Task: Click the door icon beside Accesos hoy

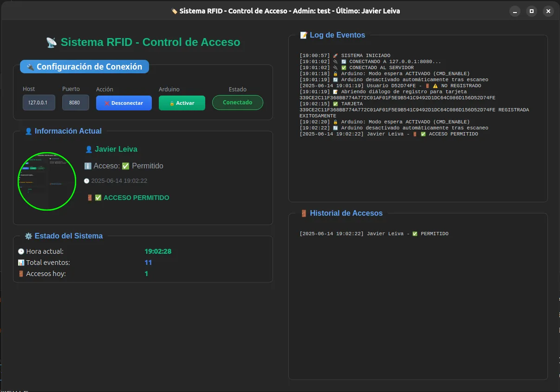Action: click(x=21, y=274)
